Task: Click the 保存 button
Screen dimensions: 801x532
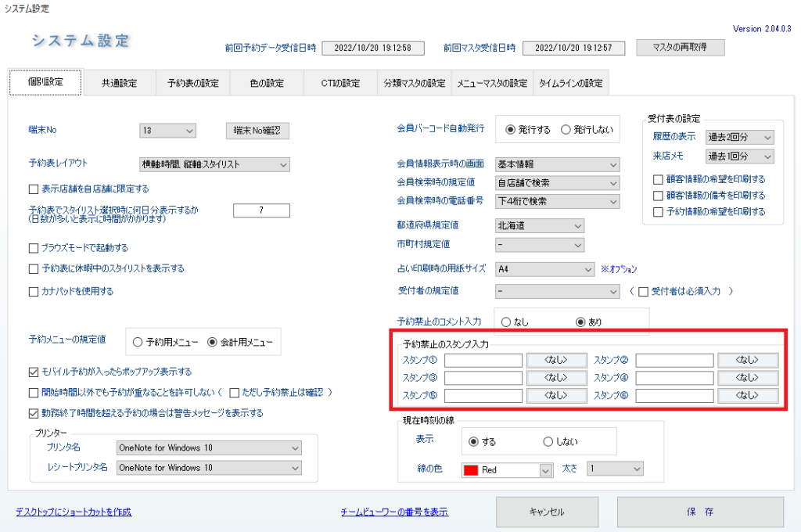Action: (x=700, y=512)
